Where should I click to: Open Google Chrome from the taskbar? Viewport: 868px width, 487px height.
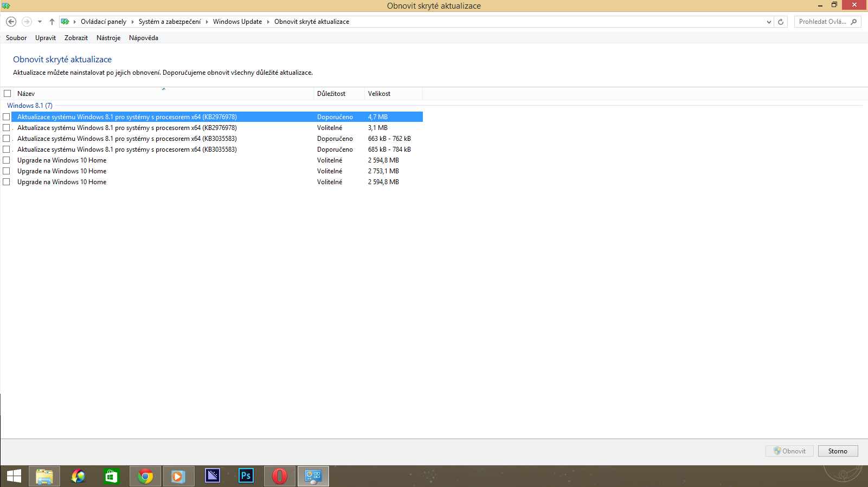pyautogui.click(x=145, y=476)
